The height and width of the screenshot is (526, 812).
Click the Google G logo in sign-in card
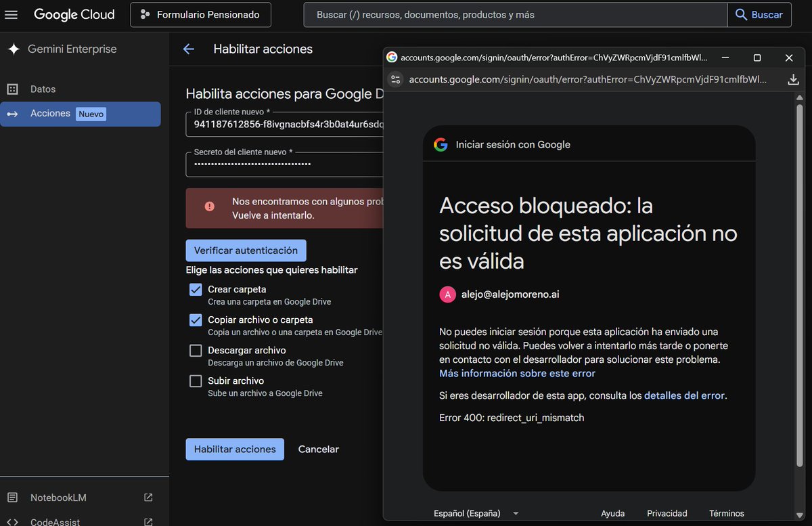coord(441,144)
